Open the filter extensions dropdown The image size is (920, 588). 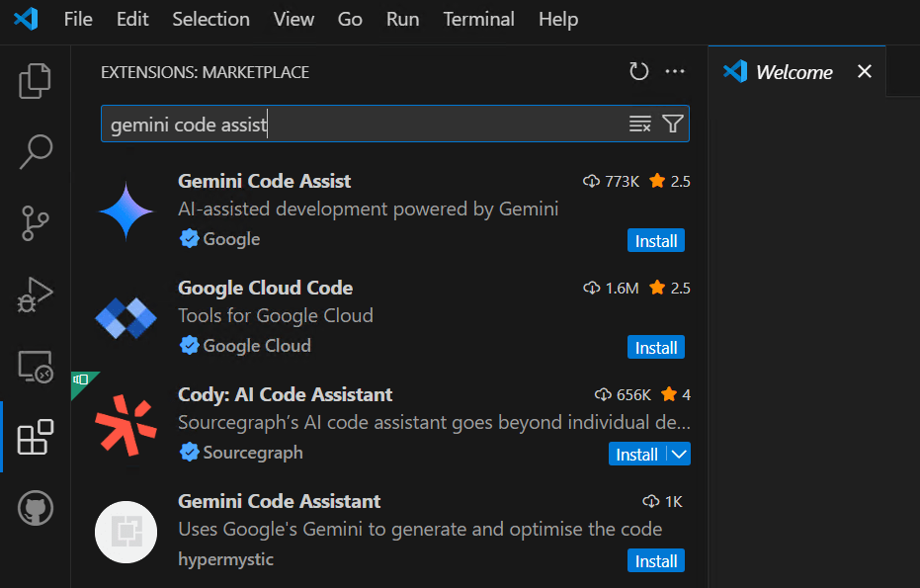673,124
